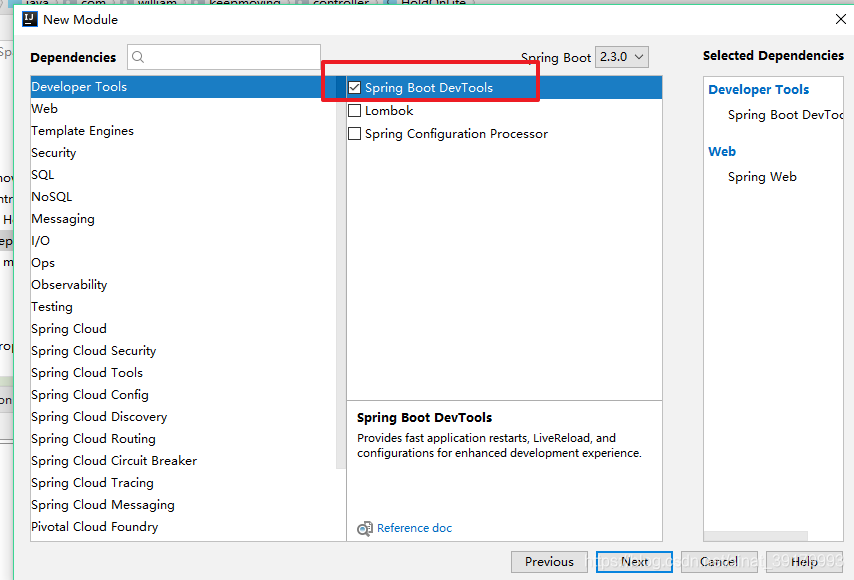The height and width of the screenshot is (580, 854).
Task: Select the Ops category
Action: (184, 262)
